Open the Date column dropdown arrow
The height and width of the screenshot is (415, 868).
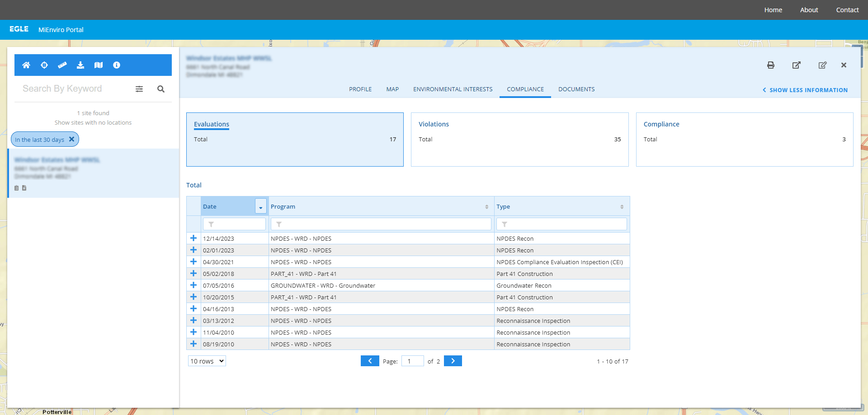261,206
